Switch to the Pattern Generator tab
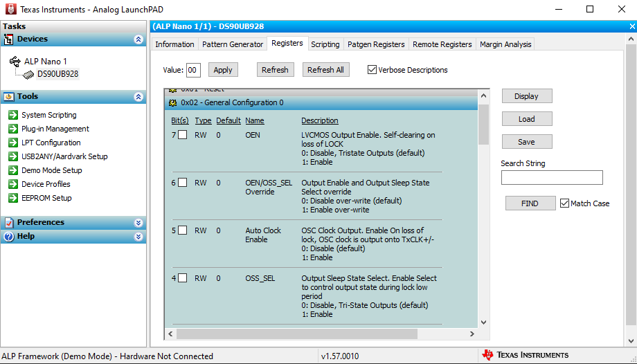 coord(233,44)
